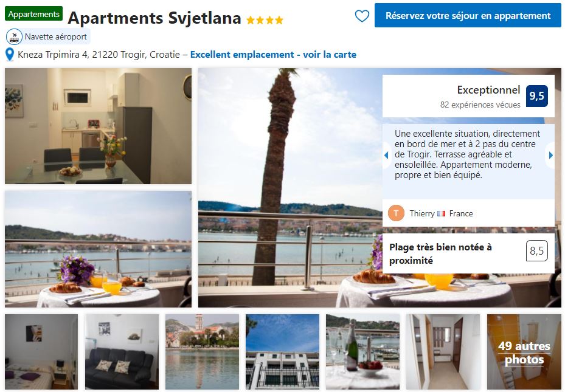The width and height of the screenshot is (565, 392).
Task: Open small balcony breakfast sea view photo
Action: point(98,249)
